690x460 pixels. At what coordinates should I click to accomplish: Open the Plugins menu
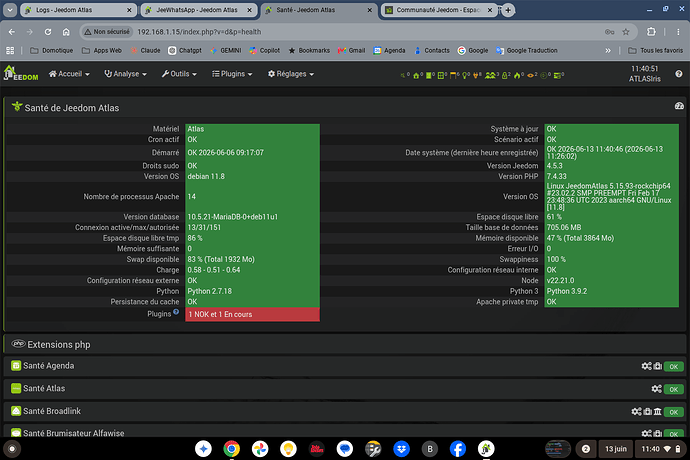click(232, 74)
